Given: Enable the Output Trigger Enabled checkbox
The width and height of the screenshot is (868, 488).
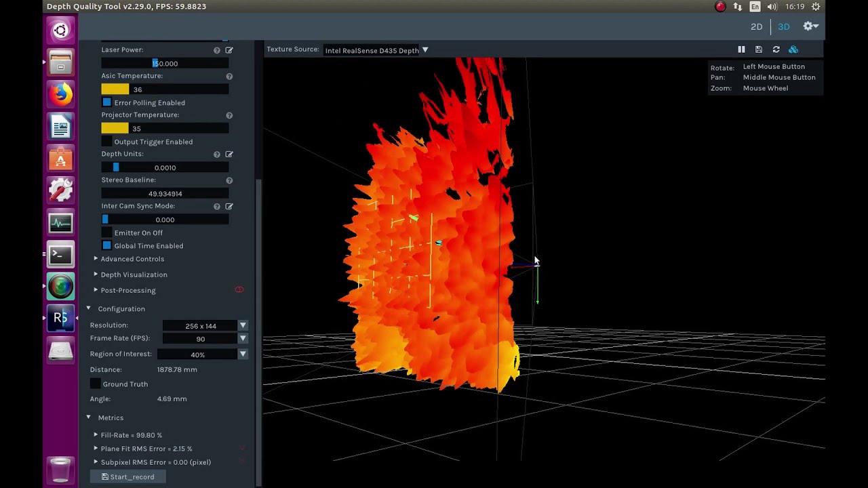Looking at the screenshot, I should click(106, 142).
